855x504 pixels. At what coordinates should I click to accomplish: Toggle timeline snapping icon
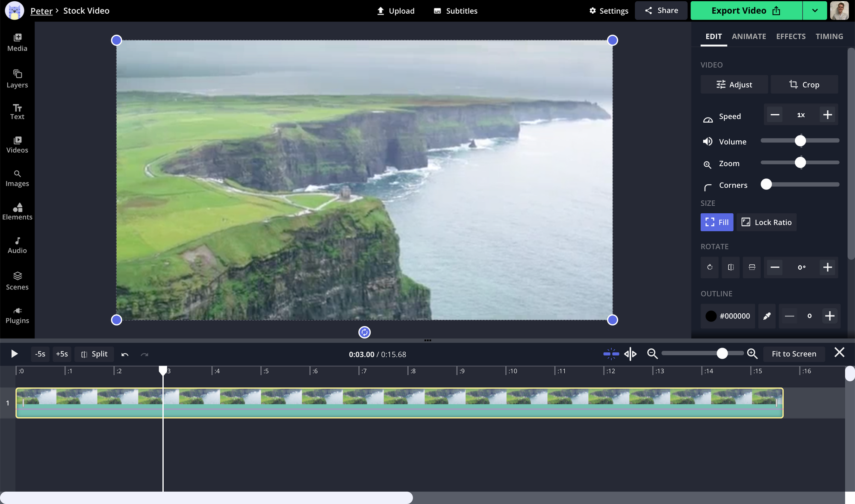[611, 354]
